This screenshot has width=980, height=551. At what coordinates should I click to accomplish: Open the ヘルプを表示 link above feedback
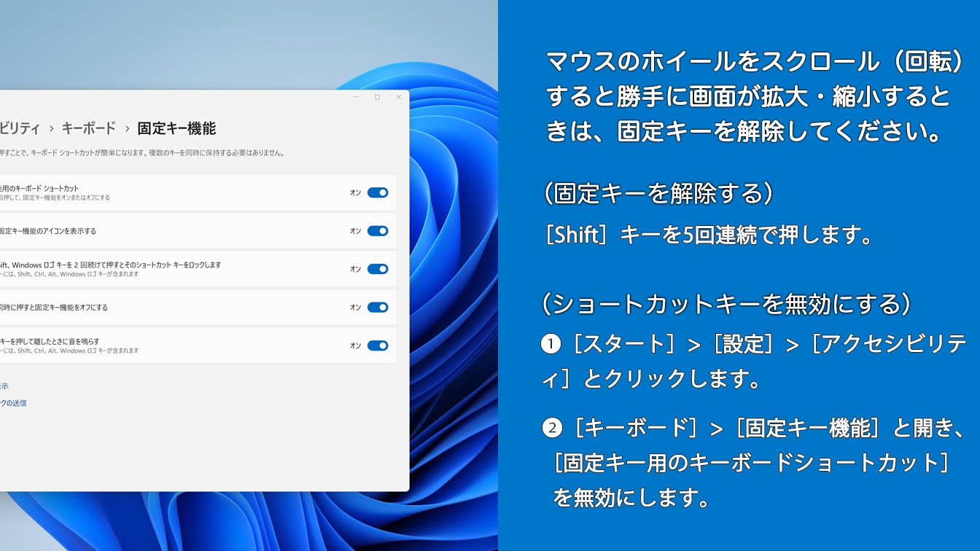(x=4, y=386)
